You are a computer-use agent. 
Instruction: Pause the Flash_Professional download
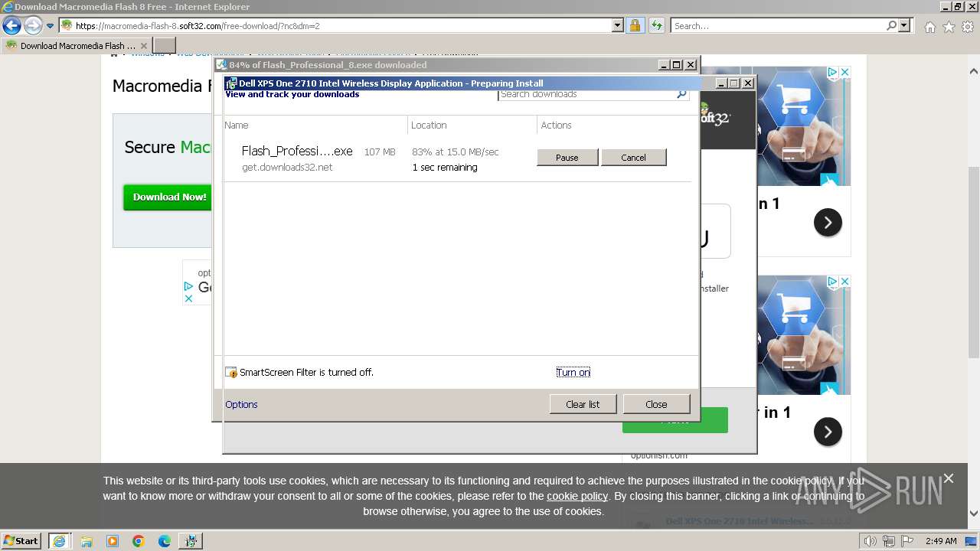point(567,157)
